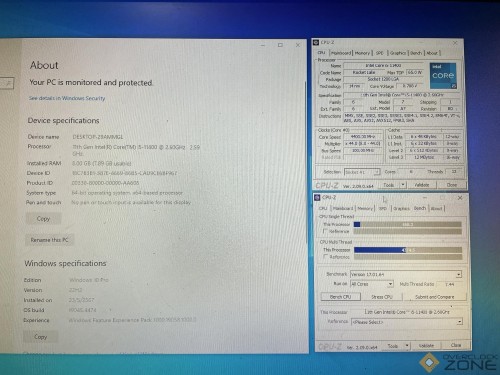Open See details in Windows Security link
The height and width of the screenshot is (375, 500).
click(67, 98)
